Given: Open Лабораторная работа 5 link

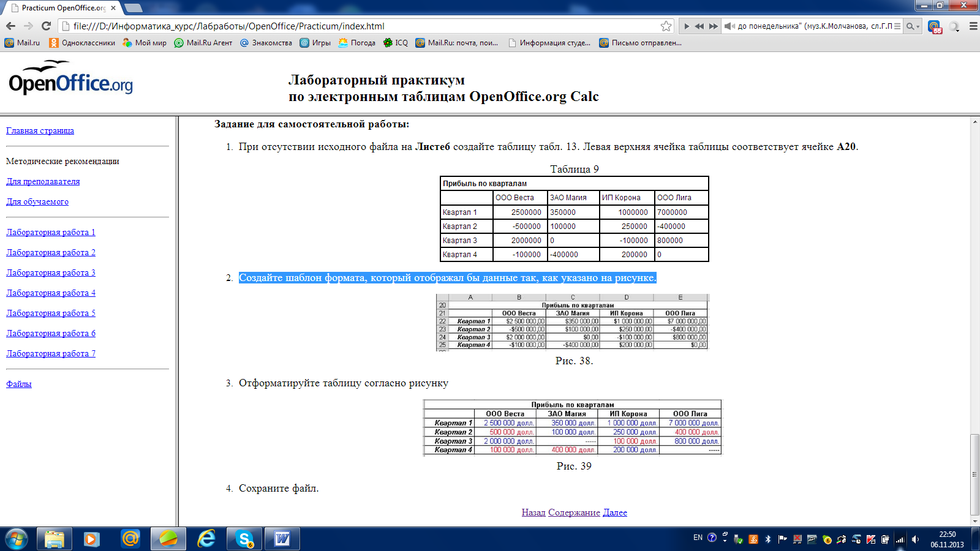Looking at the screenshot, I should 51,313.
